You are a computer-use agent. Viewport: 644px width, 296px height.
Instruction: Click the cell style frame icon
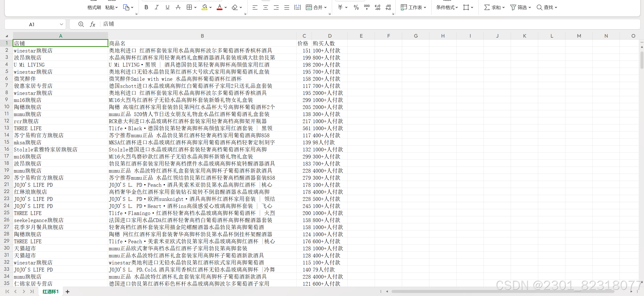point(466,7)
